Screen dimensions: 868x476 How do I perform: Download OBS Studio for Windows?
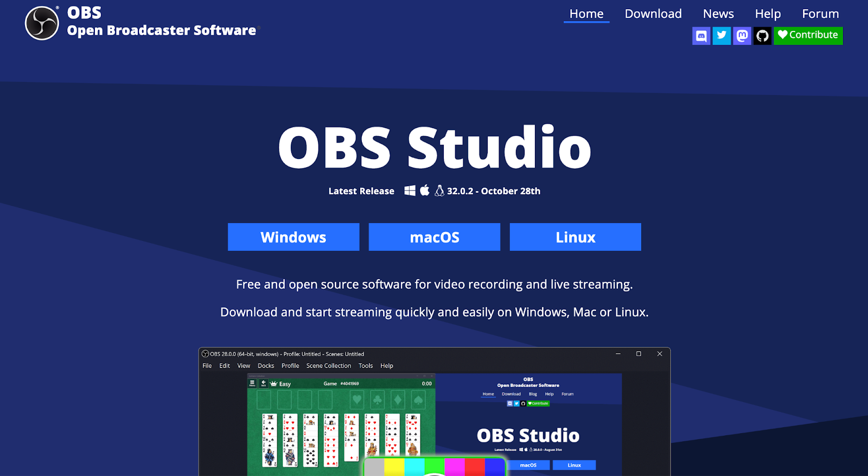pos(293,237)
